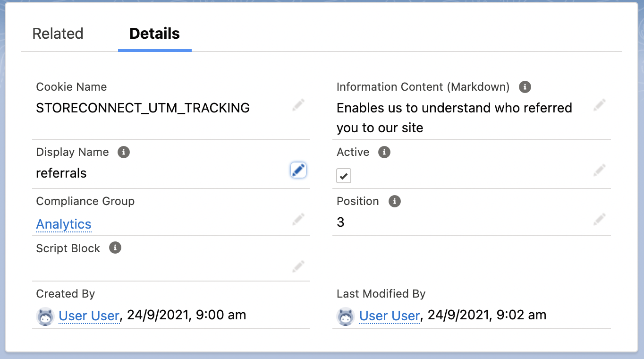Edit the Position value using its pencil icon
Image resolution: width=644 pixels, height=359 pixels.
pos(599,219)
